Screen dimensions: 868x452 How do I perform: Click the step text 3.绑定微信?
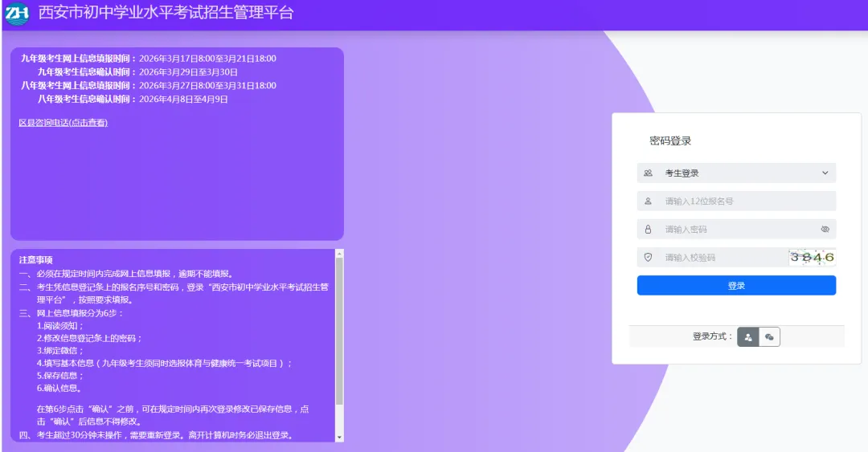[x=59, y=351]
